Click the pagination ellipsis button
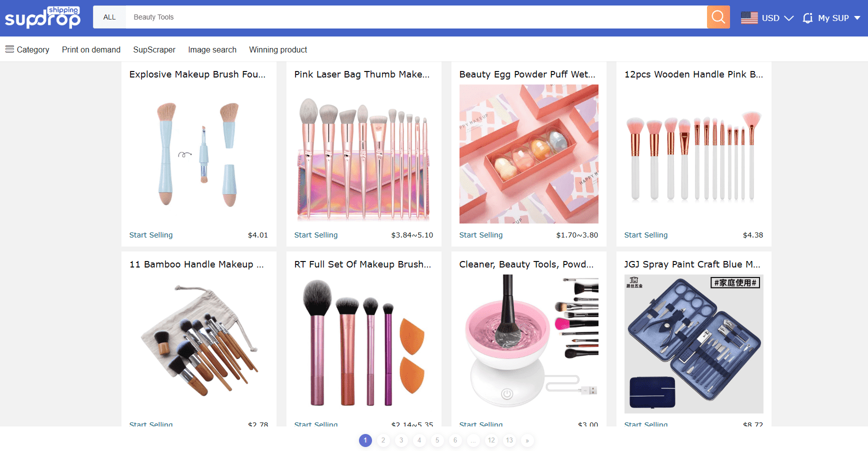868x451 pixels. 473,440
